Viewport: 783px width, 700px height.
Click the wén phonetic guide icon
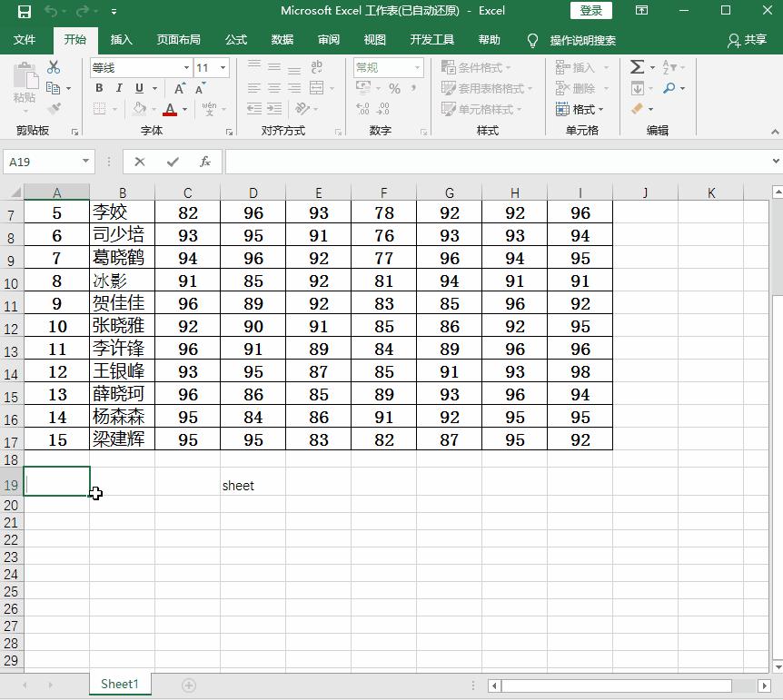pos(209,108)
